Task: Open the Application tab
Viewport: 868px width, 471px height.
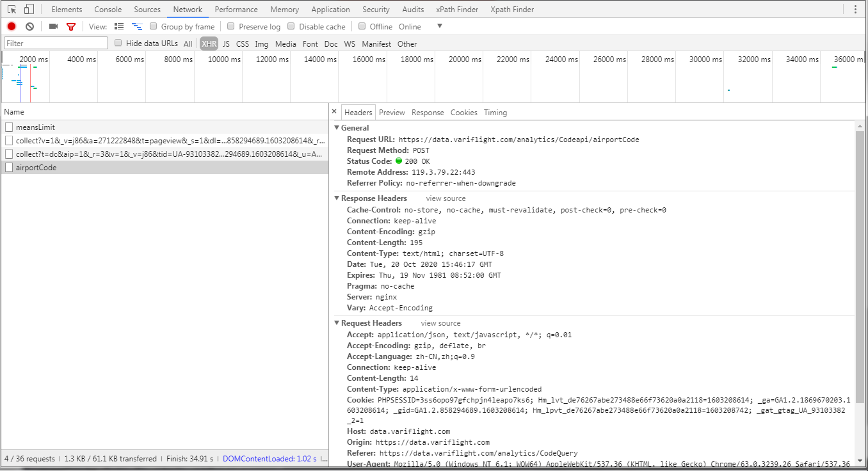Action: [330, 10]
